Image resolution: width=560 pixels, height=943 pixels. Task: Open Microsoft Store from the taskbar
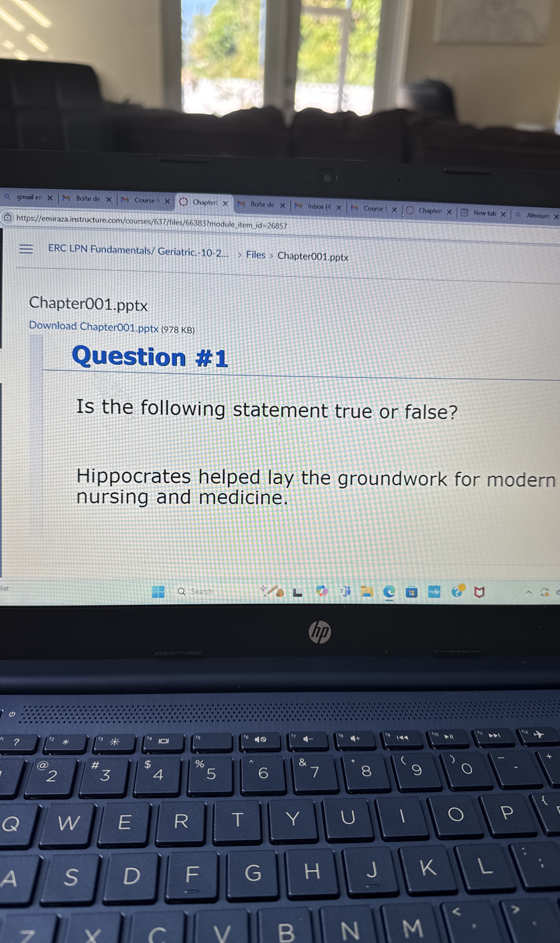click(x=411, y=592)
